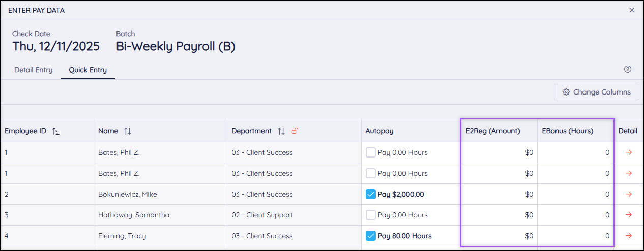Click the Detail column header
Image resolution: width=644 pixels, height=251 pixels.
628,131
